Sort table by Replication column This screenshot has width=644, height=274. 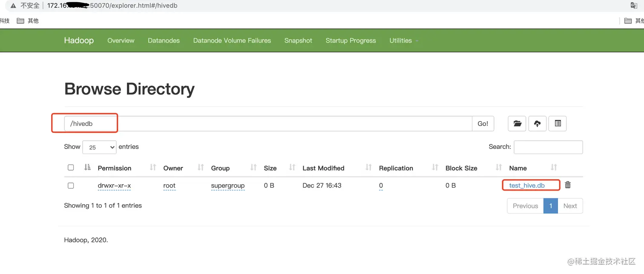tap(396, 168)
